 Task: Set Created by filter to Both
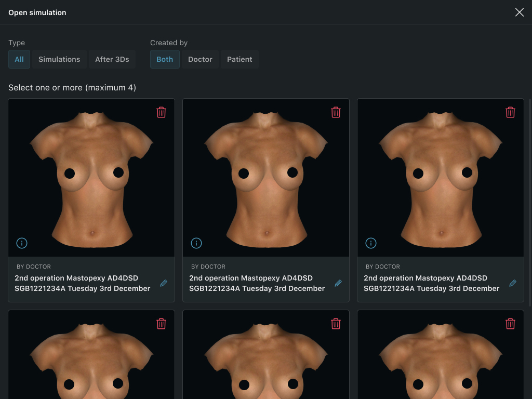(x=165, y=59)
